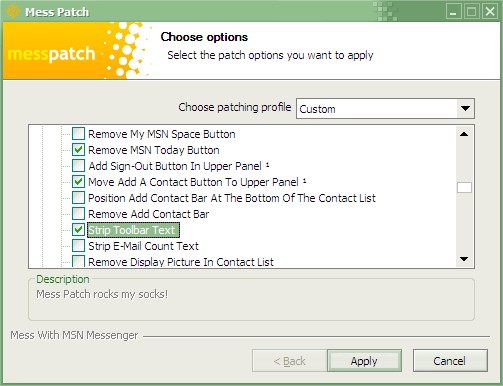Select Remove Display Picture In Contact List label

[x=181, y=262]
